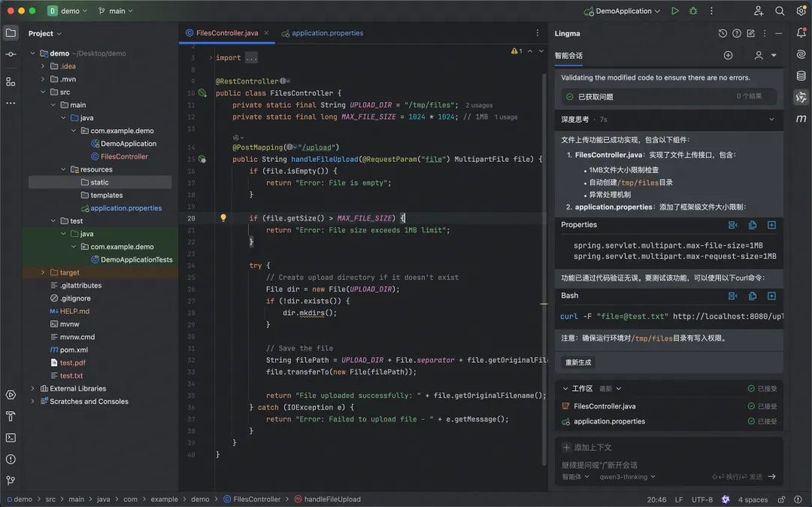The width and height of the screenshot is (812, 507).
Task: Open Lingma sidebar icon
Action: pyautogui.click(x=801, y=97)
